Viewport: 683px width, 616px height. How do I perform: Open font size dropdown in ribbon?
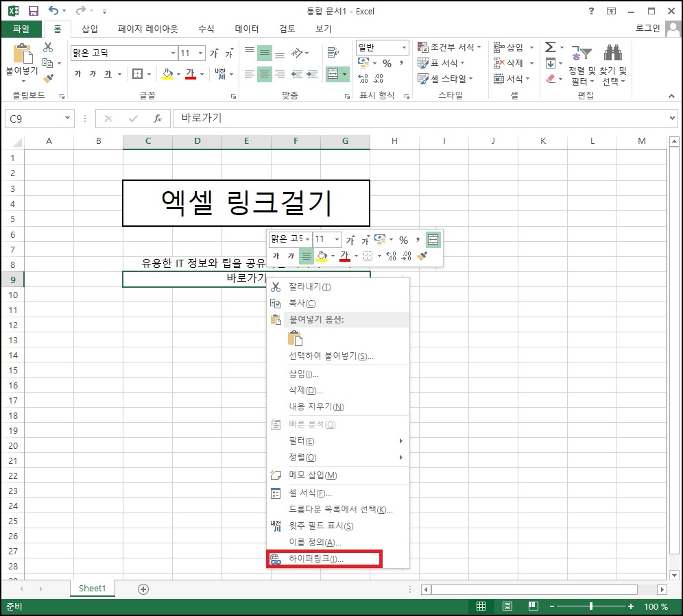200,53
